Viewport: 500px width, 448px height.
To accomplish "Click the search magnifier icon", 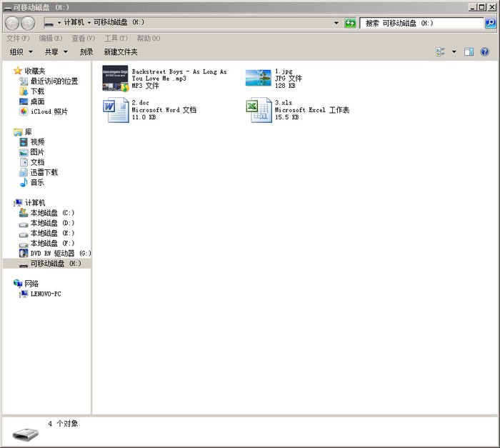I will pos(490,23).
